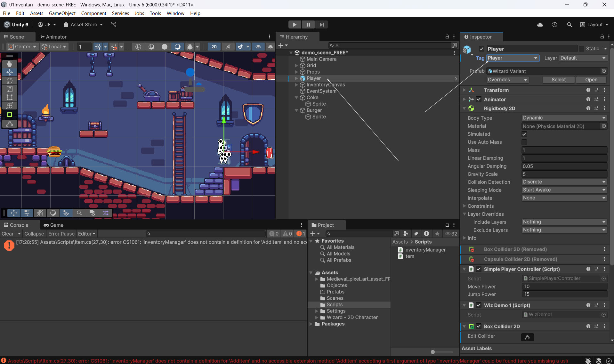
Task: Open the Unity cloud services icon
Action: pyautogui.click(x=540, y=25)
